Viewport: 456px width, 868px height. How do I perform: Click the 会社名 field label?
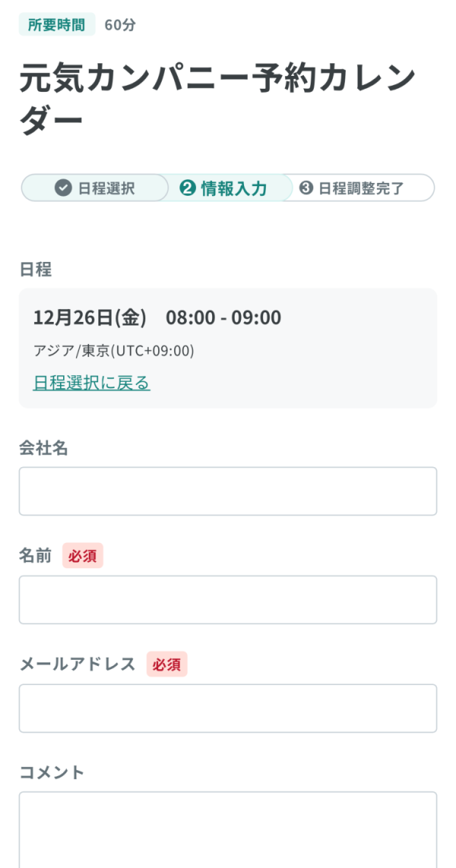point(43,448)
